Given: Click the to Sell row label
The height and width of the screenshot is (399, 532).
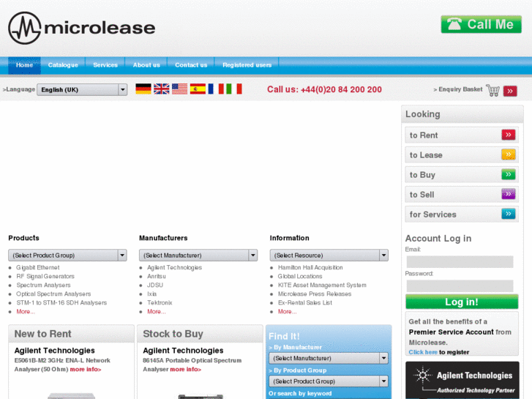Looking at the screenshot, I should (422, 195).
